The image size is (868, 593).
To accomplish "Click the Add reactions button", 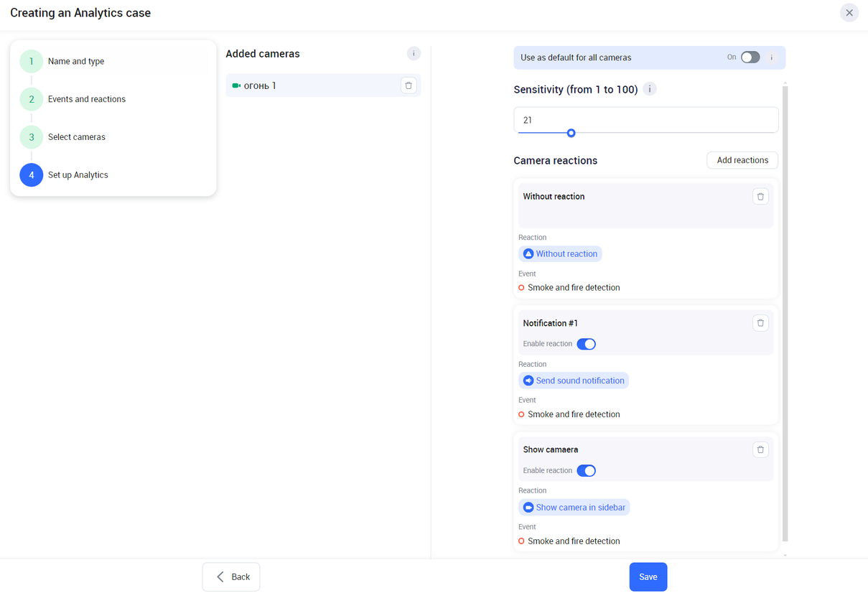I will point(742,160).
